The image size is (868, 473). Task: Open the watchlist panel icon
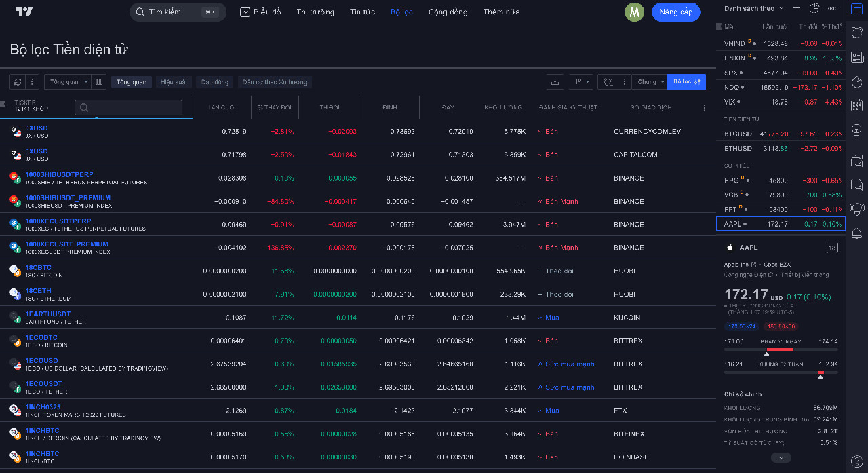(x=856, y=10)
